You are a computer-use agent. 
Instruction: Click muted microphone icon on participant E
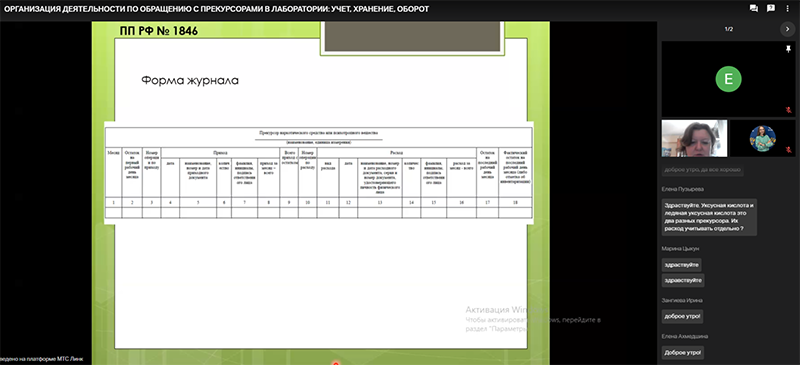(x=788, y=109)
